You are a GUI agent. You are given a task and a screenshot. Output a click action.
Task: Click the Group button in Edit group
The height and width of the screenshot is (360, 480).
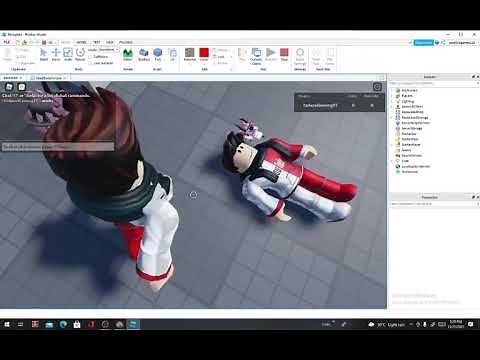221,50
